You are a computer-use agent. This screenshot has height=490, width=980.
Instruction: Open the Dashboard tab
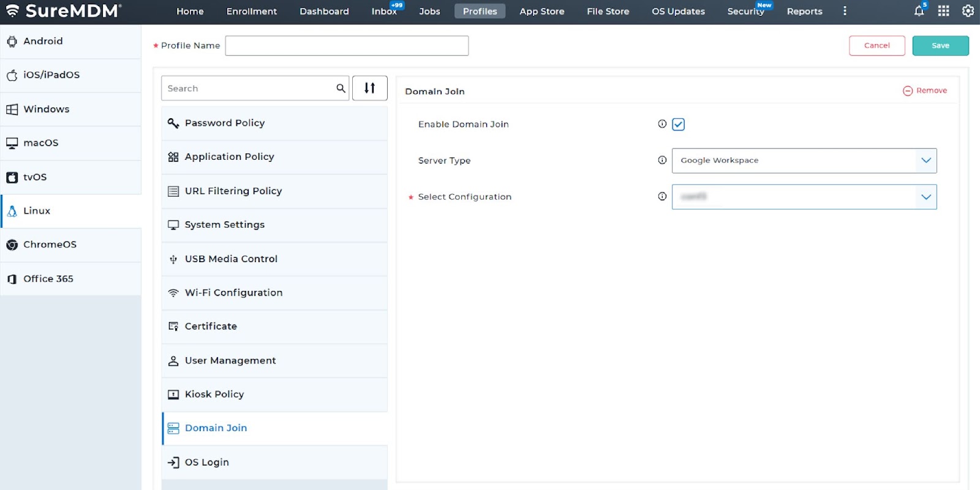pos(324,11)
